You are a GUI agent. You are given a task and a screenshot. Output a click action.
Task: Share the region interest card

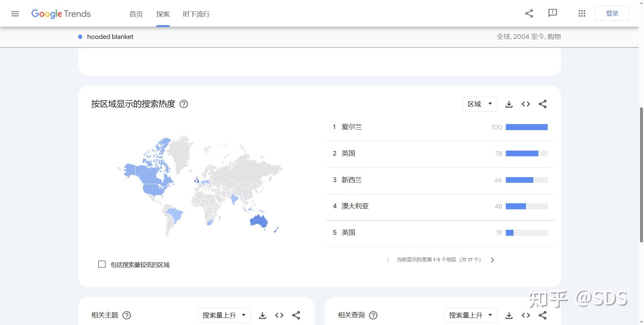coord(542,104)
